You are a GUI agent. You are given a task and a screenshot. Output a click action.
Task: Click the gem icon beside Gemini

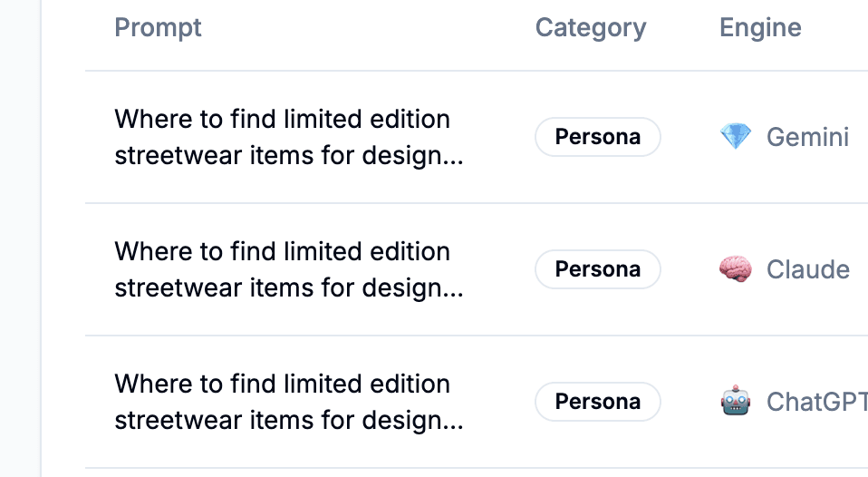(735, 137)
